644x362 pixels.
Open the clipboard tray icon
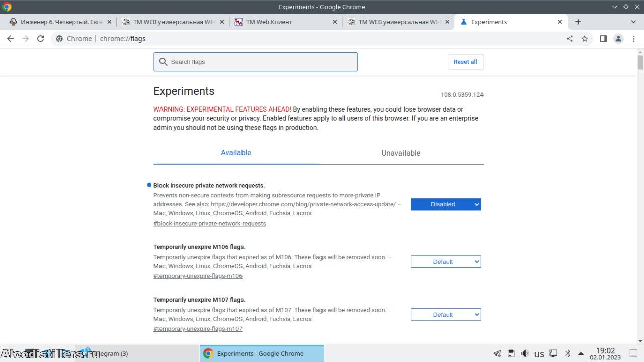coord(511,353)
